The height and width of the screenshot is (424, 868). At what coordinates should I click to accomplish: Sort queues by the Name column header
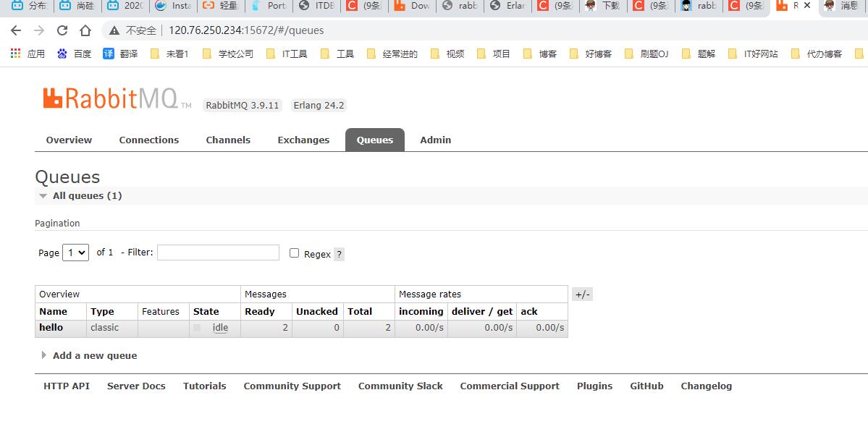pos(53,312)
